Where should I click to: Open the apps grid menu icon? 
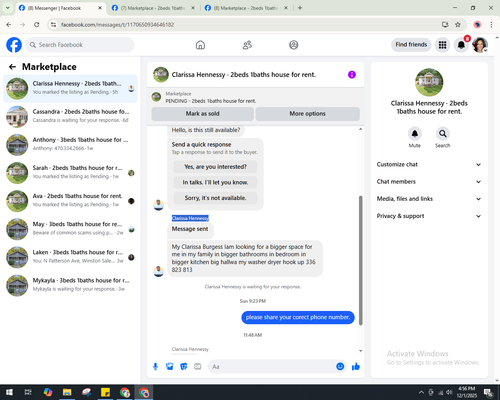click(x=442, y=45)
